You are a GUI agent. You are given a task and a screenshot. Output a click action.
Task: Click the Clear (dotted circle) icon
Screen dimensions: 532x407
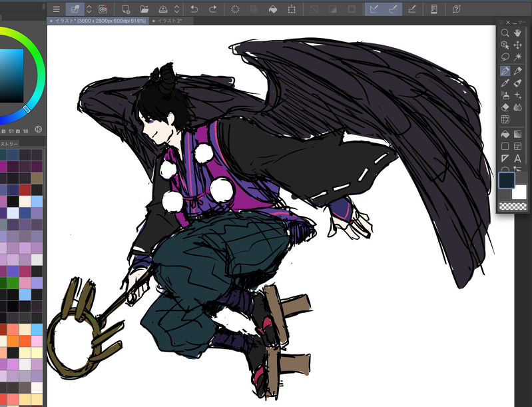coord(235,9)
